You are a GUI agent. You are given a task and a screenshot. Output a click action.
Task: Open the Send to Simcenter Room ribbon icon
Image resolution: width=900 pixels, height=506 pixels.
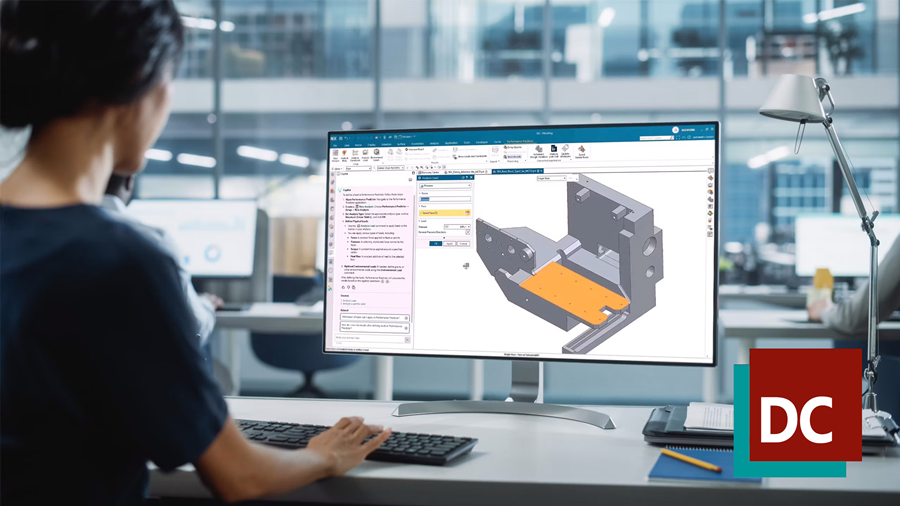click(581, 152)
